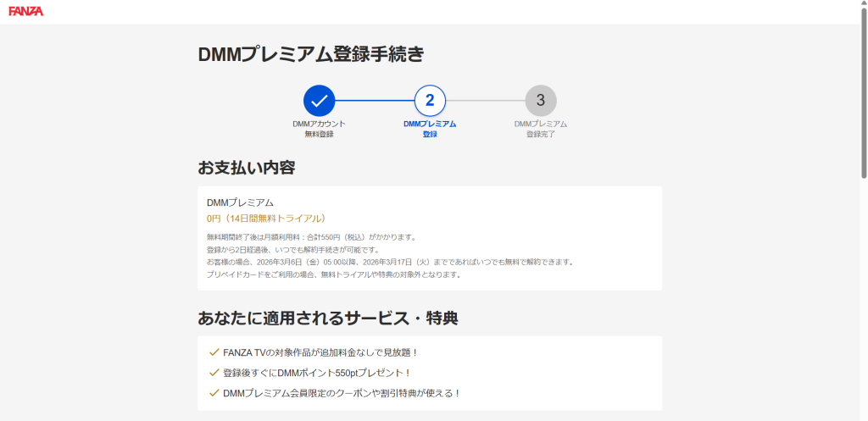Click the page's vertical scrollbar thumb
The image size is (868, 421).
click(x=863, y=93)
